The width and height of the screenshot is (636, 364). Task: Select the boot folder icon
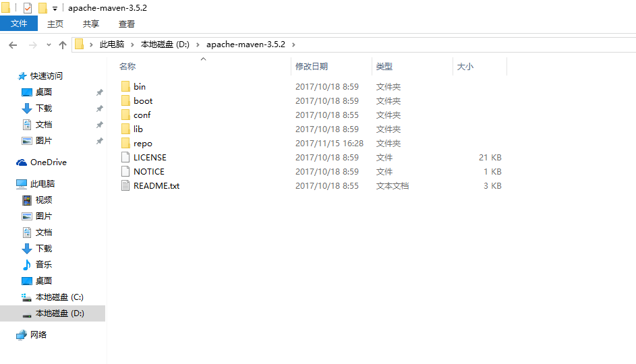tap(125, 100)
